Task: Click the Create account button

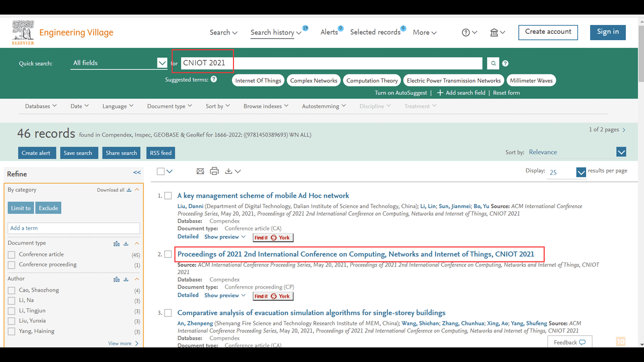Action: point(548,32)
